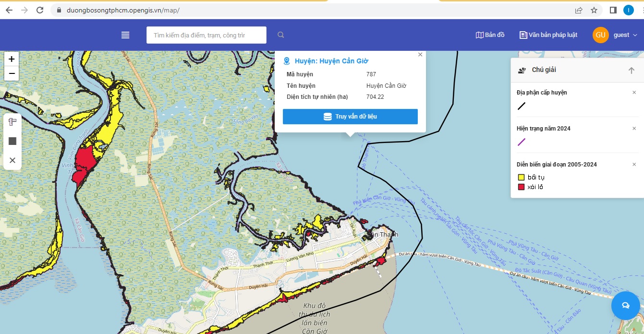Click the Chú giải legend title
The width and height of the screenshot is (644, 334).
[x=544, y=70]
